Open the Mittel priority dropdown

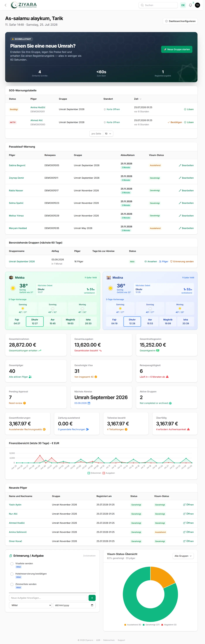(30, 605)
